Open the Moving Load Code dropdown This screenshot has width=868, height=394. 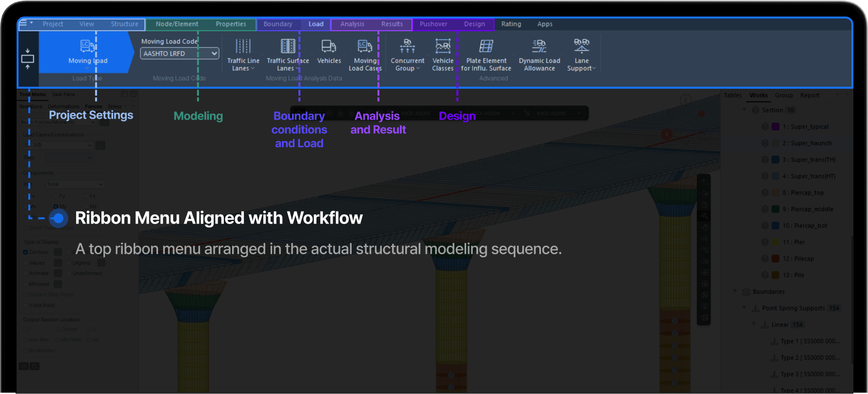point(179,54)
